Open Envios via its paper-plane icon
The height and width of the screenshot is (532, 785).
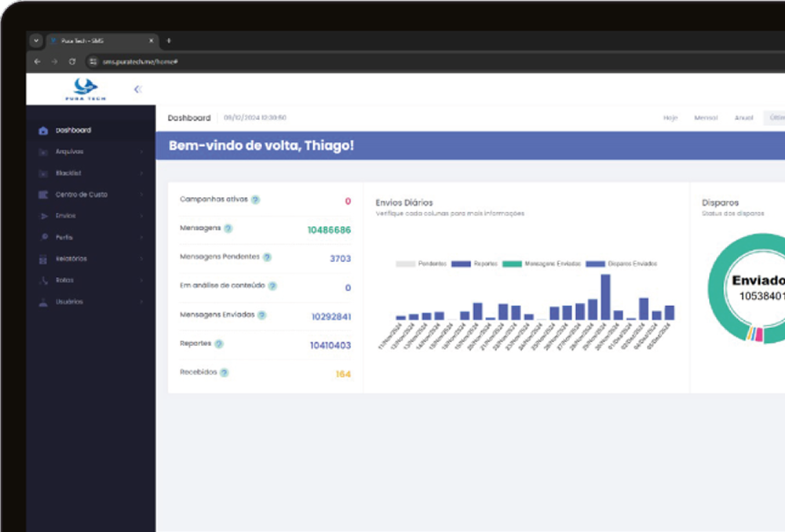point(46,216)
